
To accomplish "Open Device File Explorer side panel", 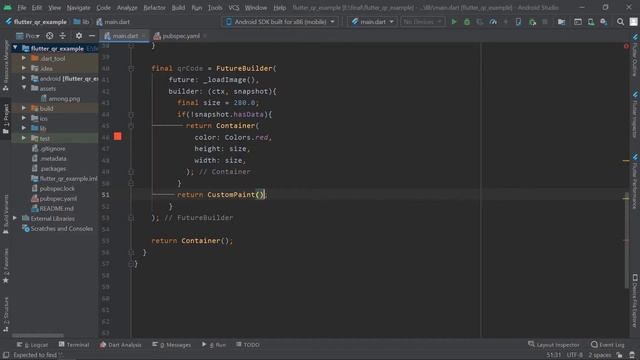I will (635, 301).
